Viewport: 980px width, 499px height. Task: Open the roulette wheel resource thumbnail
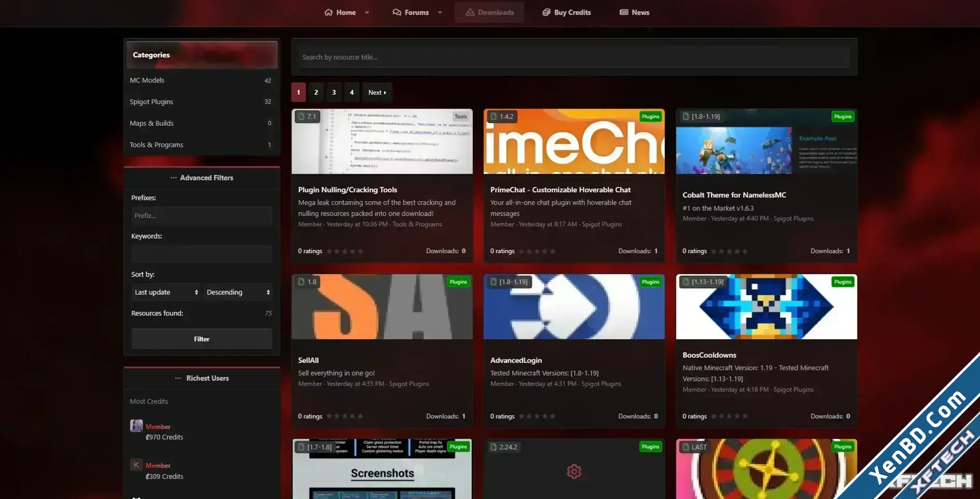[766, 469]
